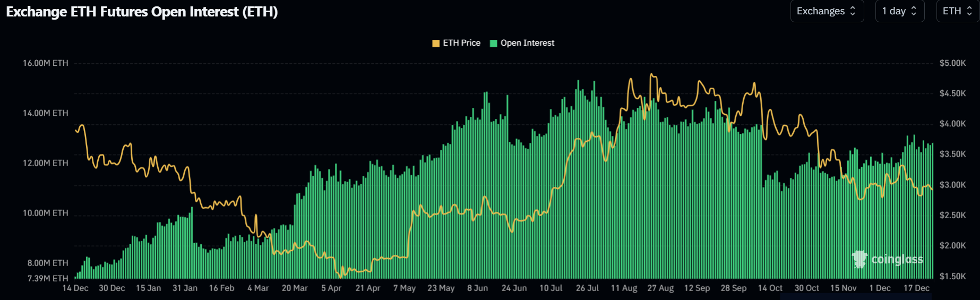The width and height of the screenshot is (980, 300).
Task: Click the yellow ETH Price legend swatch
Action: coord(436,44)
